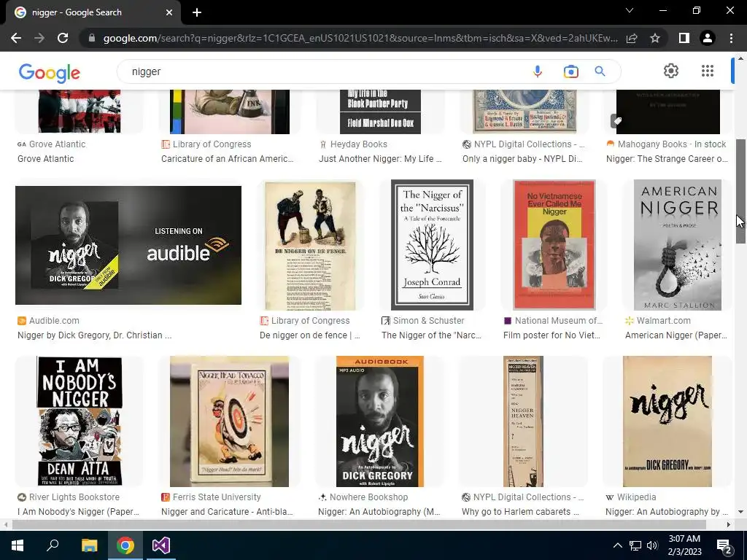
Task: Show hidden system tray icons
Action: (617, 545)
